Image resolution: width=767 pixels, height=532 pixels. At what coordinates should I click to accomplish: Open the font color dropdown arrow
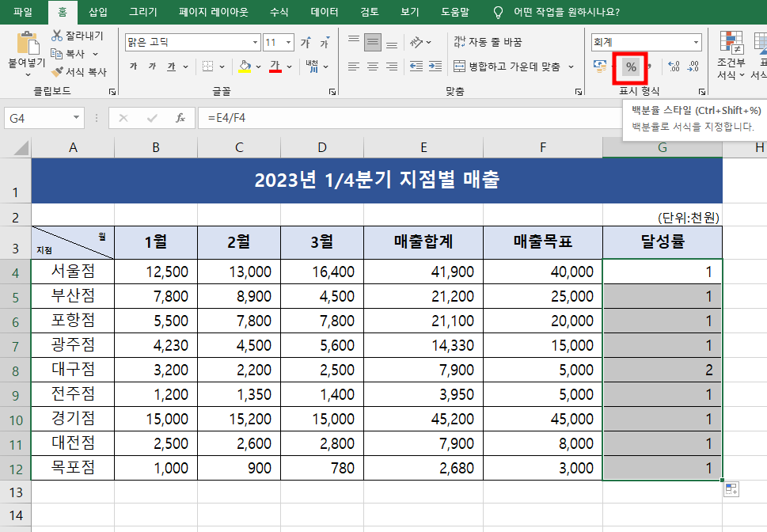point(289,66)
